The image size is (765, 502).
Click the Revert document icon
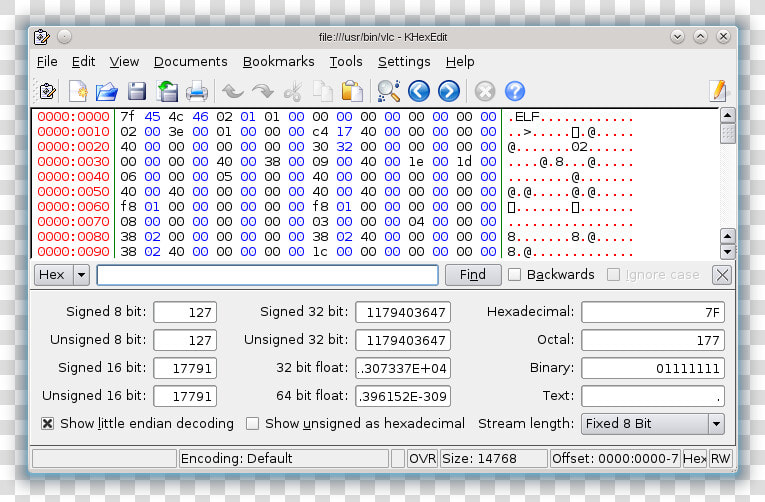[167, 91]
